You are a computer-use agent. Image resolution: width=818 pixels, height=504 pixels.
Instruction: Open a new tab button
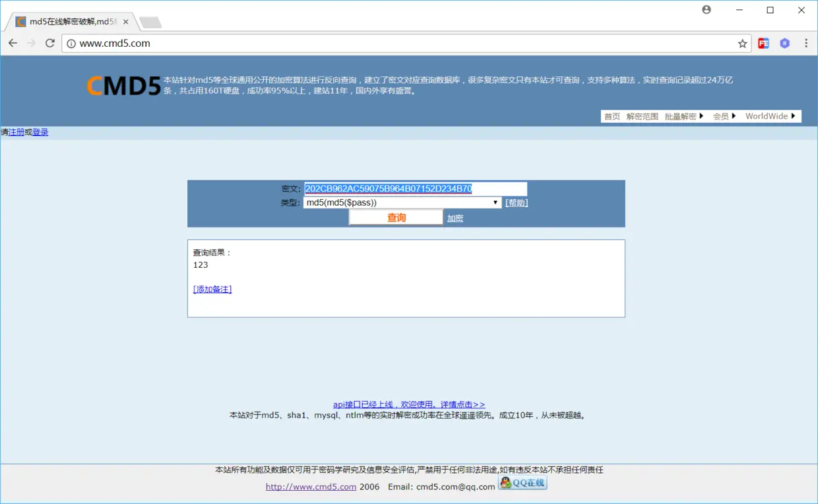coord(150,22)
